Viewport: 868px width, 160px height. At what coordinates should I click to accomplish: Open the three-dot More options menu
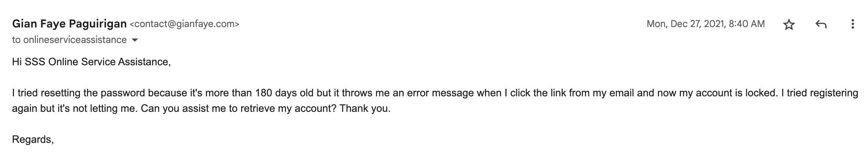click(852, 24)
